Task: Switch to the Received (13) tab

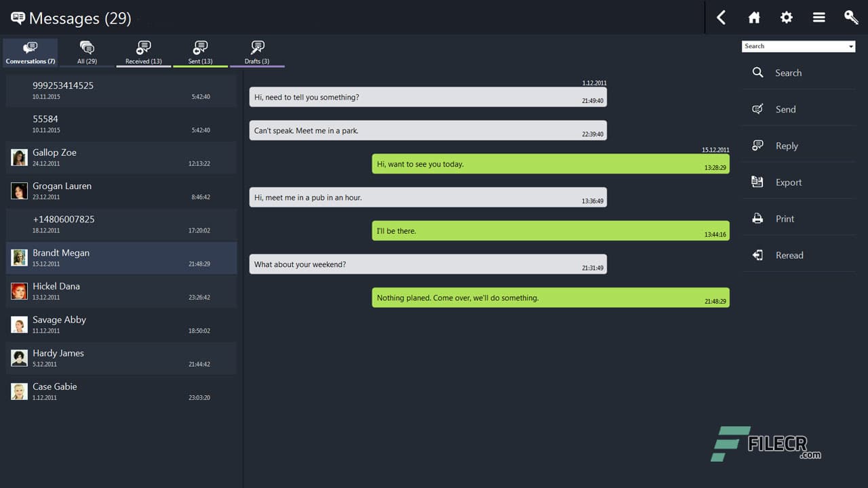Action: (143, 52)
